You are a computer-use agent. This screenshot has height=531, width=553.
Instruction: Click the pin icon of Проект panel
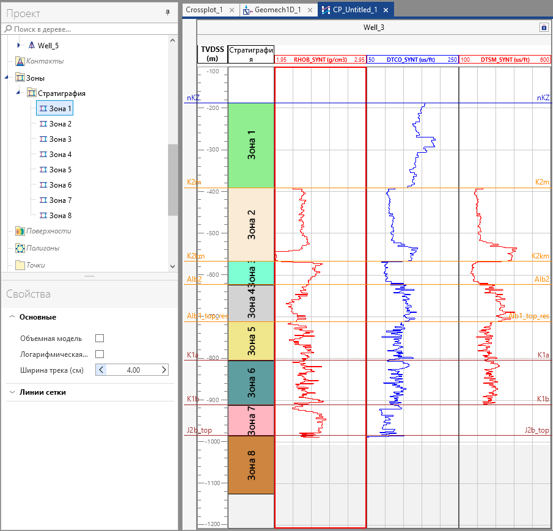pos(168,13)
